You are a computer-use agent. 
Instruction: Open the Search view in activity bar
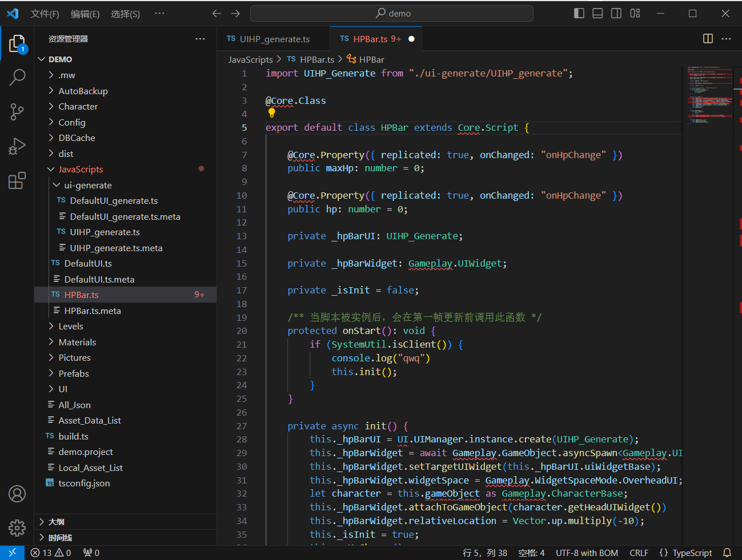tap(17, 77)
